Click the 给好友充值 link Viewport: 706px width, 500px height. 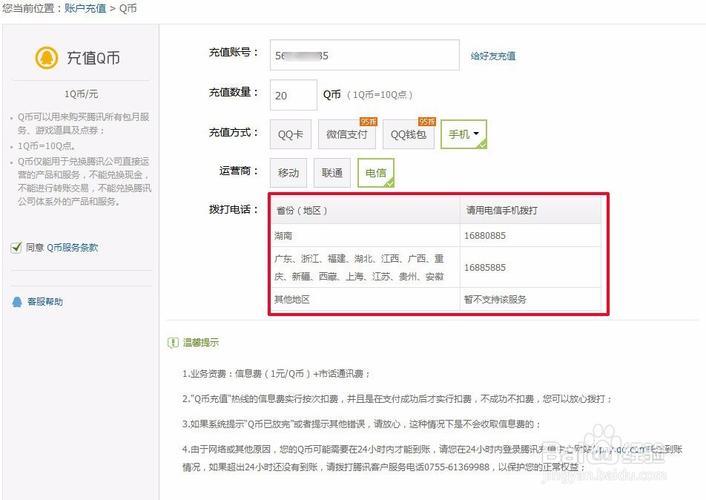(x=493, y=56)
